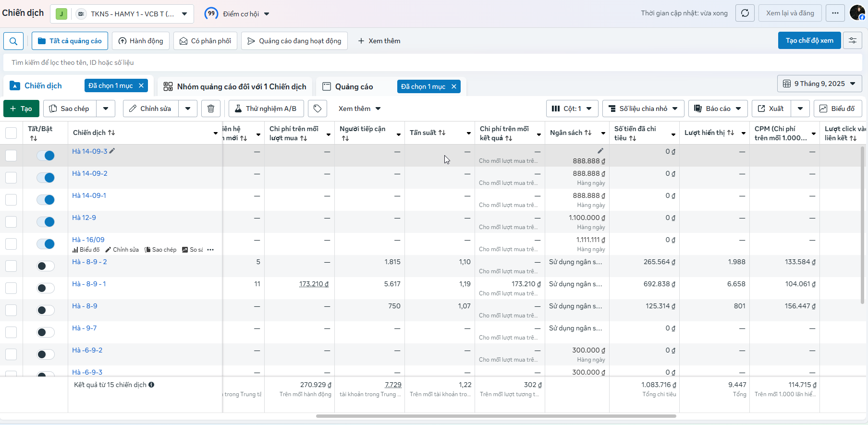
Task: Click the Thử nghiệm A/B button
Action: click(266, 109)
